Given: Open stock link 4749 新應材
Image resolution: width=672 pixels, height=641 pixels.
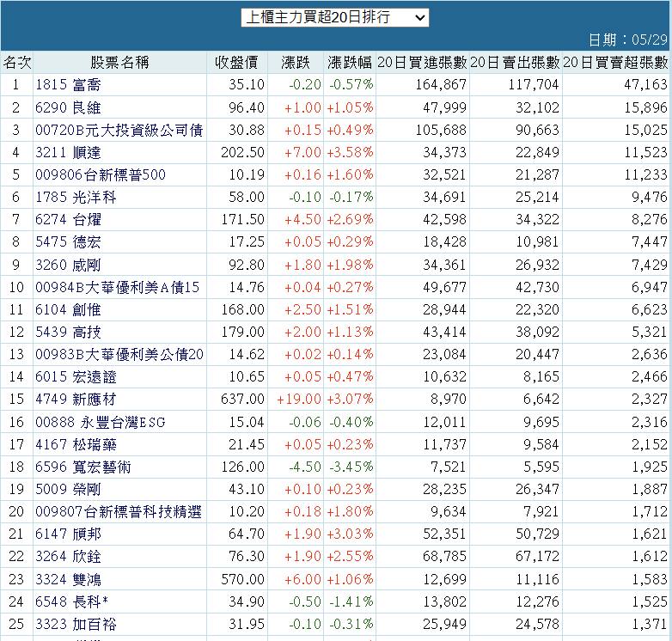Looking at the screenshot, I should click(76, 399).
